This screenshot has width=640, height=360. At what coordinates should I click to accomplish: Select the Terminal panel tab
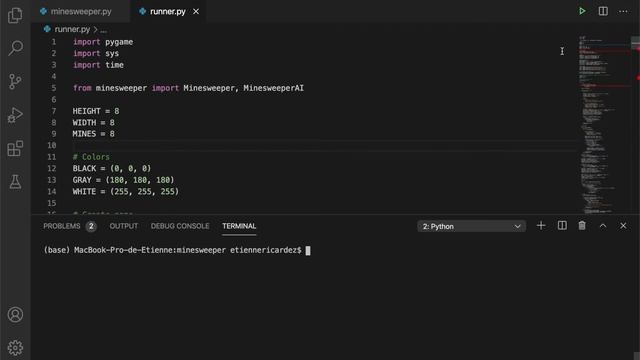pyautogui.click(x=239, y=226)
